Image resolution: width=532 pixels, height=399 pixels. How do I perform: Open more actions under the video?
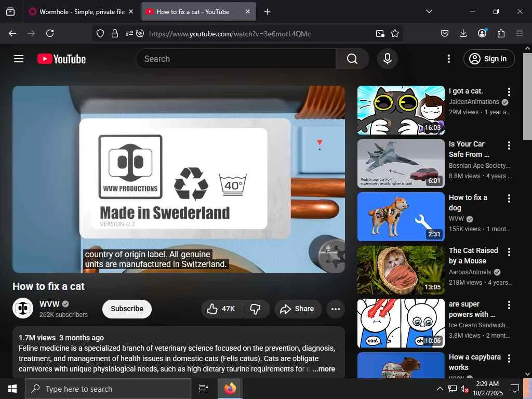[x=336, y=309]
